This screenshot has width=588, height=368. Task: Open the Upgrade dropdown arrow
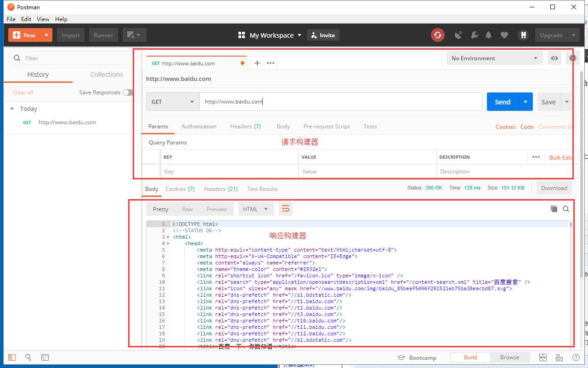click(573, 35)
